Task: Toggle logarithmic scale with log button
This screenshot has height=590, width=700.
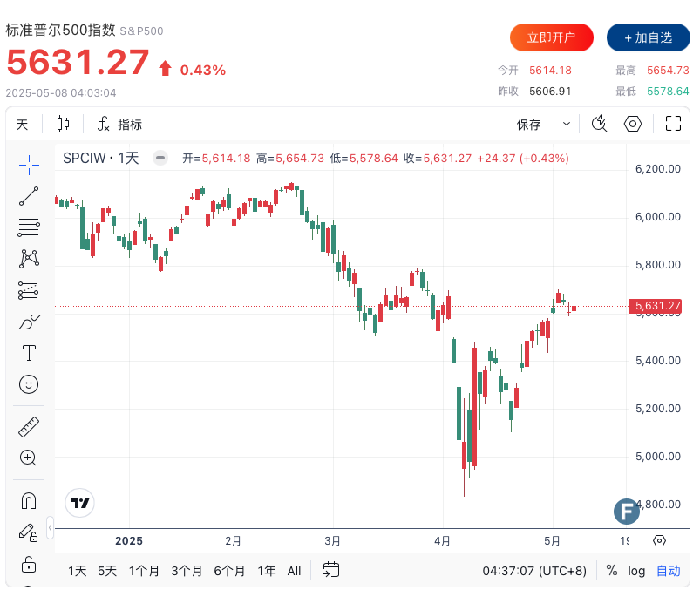Action: [636, 571]
